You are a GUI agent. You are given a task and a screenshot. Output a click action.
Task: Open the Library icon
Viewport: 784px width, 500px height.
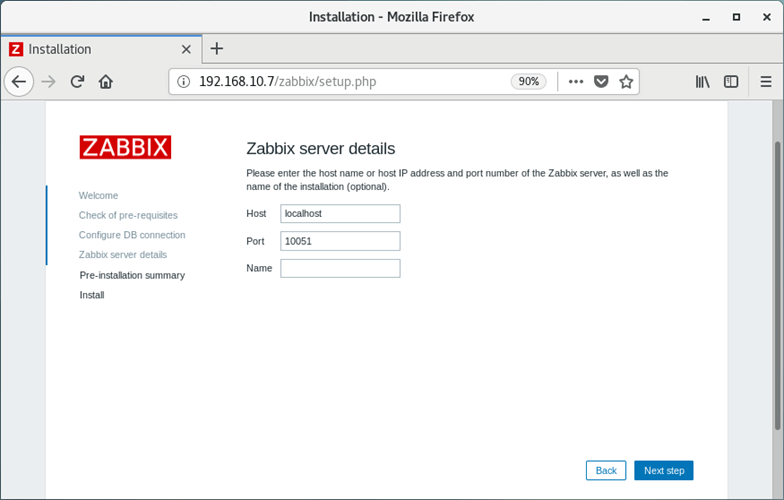coord(702,82)
